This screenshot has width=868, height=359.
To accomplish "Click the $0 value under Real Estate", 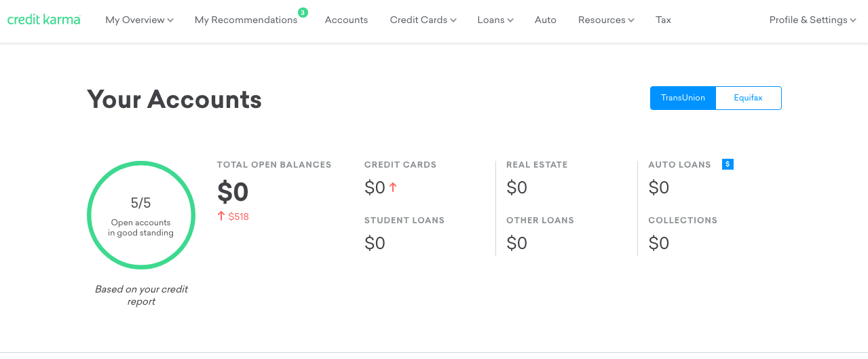I will (516, 187).
